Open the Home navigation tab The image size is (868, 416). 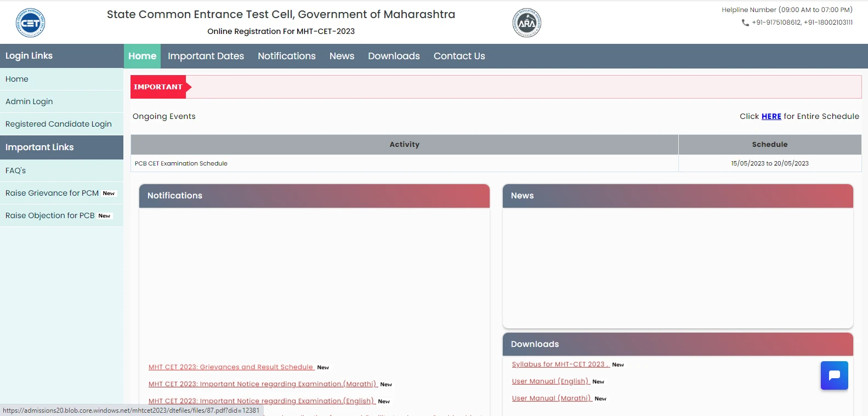pyautogui.click(x=142, y=56)
